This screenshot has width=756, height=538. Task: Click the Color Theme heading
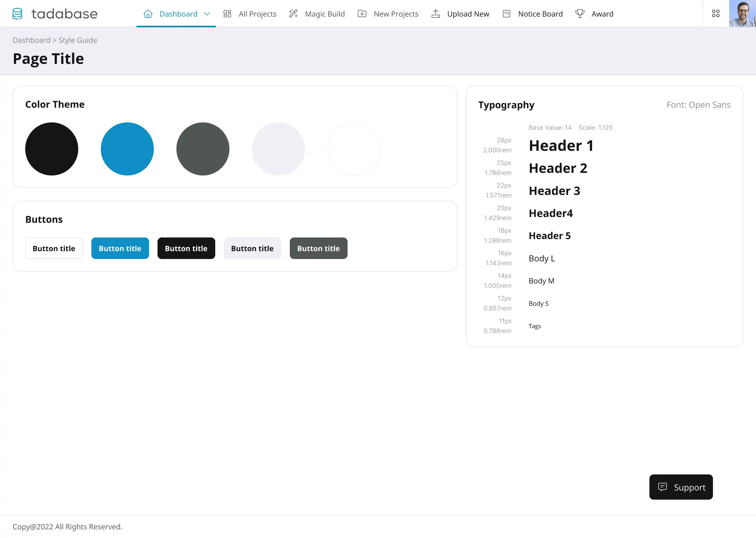55,104
